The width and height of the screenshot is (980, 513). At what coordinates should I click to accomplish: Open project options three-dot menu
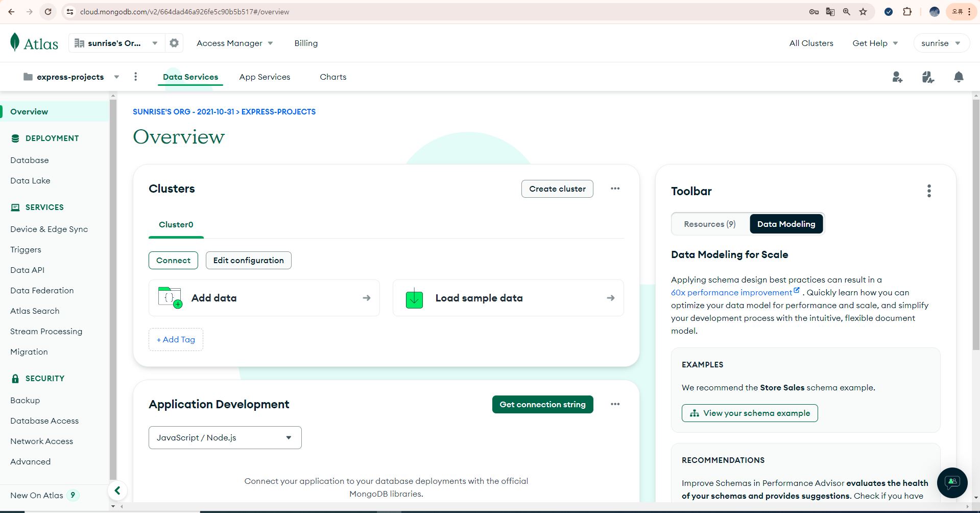point(135,77)
